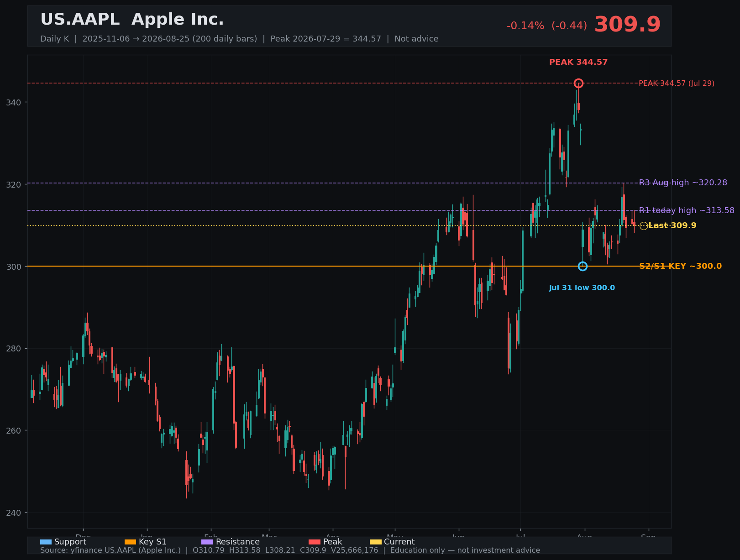The image size is (740, 560).
Task: Click the '-0.14% (-0.44)' change text
Action: click(x=547, y=26)
